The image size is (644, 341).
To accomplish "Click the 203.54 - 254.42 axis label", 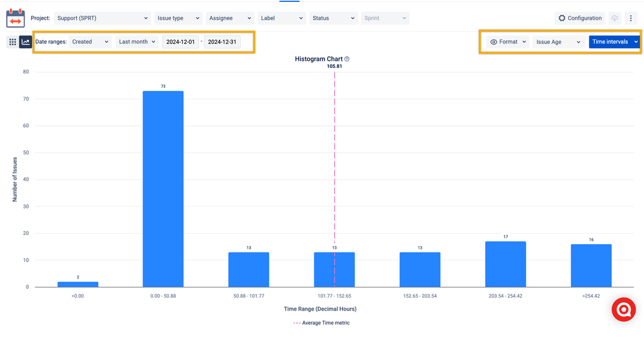I will tap(506, 296).
